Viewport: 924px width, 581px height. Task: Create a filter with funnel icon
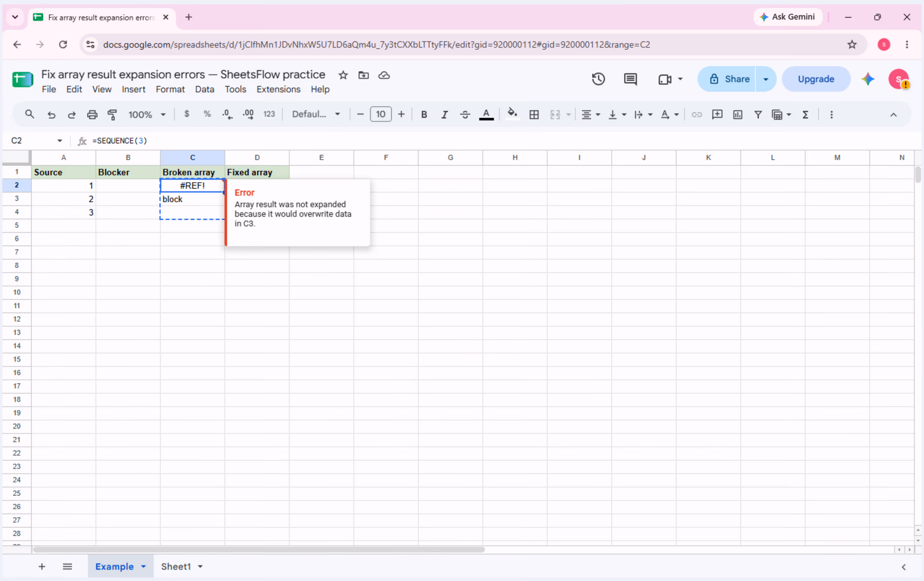point(758,114)
